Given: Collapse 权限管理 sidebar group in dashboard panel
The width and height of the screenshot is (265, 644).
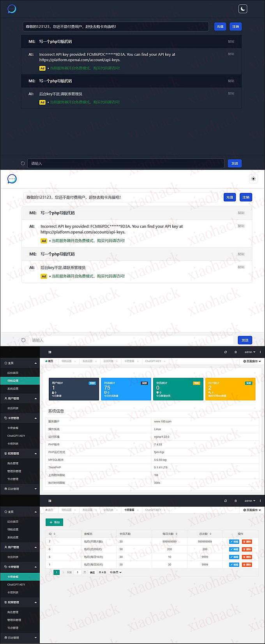Looking at the screenshot, I should click(20, 454).
